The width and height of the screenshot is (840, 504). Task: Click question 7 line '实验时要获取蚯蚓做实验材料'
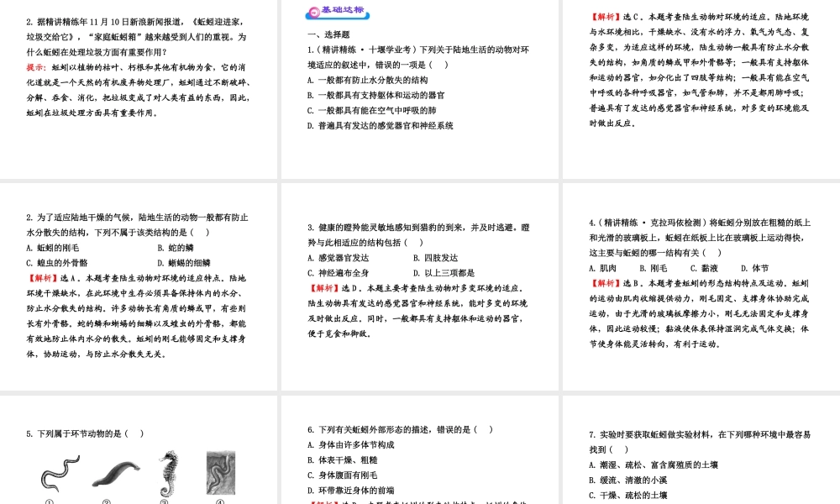(x=700, y=435)
